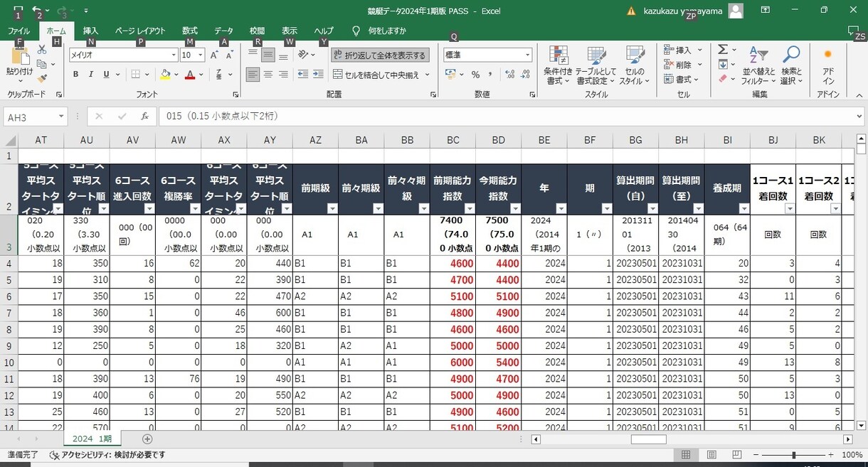Screen dimensions: 868x467
Task: Align text to the right
Action: point(283,74)
